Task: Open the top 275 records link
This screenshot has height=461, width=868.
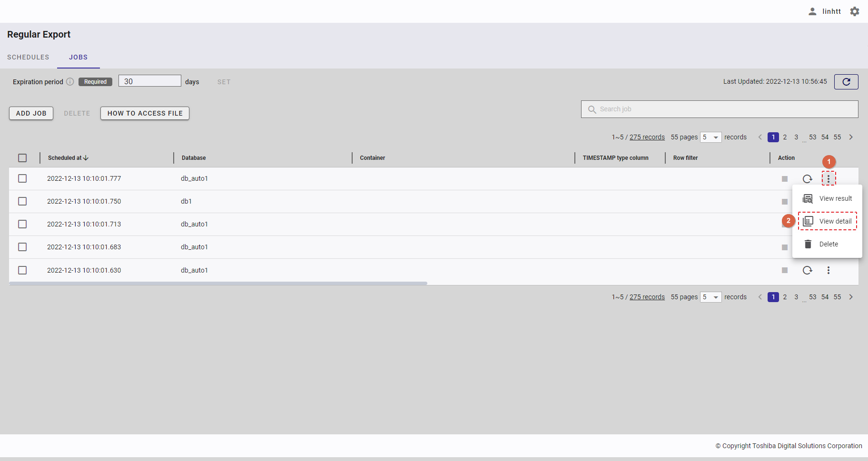Action: click(647, 137)
